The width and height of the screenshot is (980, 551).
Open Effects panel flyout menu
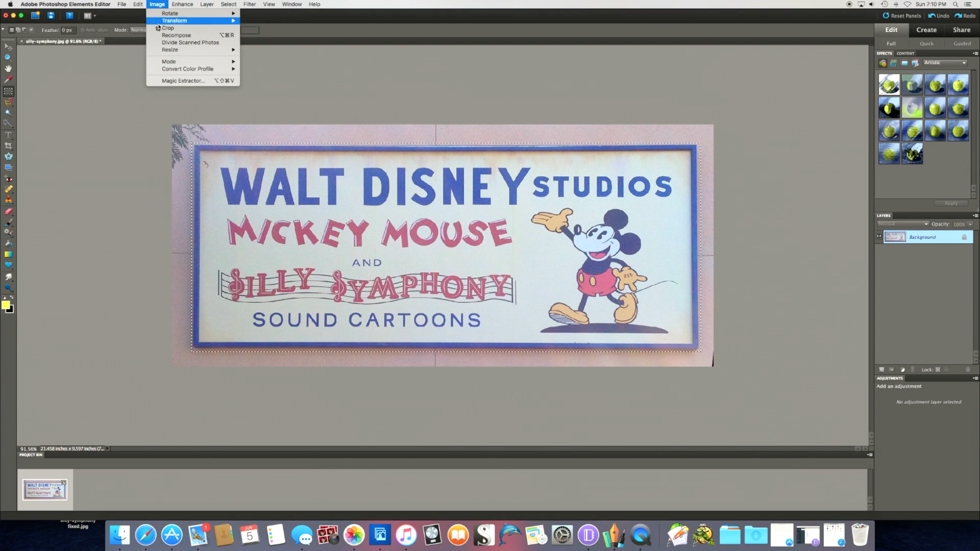[975, 53]
